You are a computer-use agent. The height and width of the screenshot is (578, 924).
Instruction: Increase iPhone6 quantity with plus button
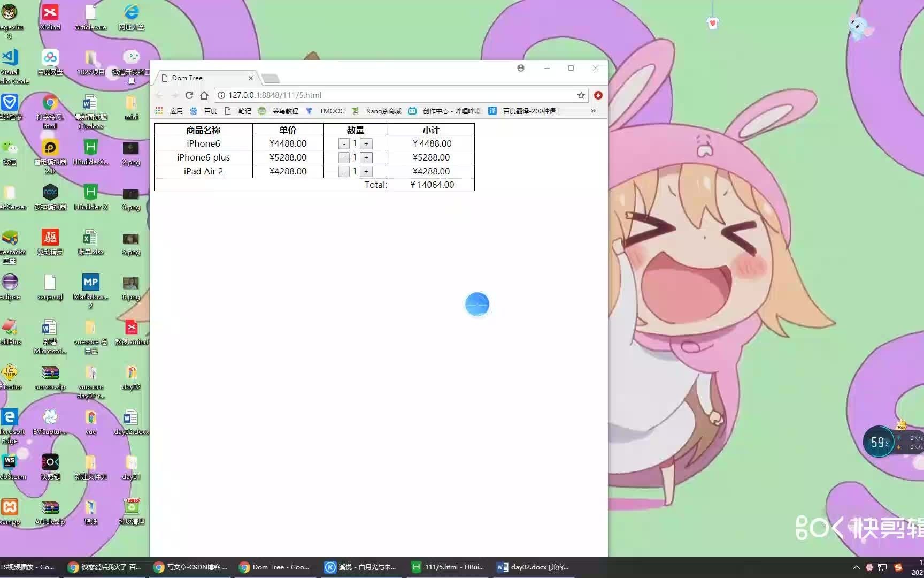click(366, 144)
